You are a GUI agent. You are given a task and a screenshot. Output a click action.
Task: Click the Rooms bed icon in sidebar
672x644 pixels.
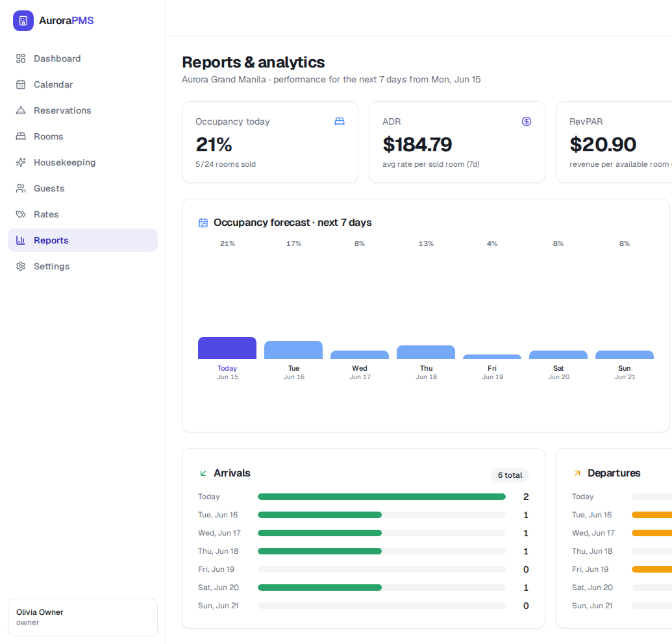point(21,136)
